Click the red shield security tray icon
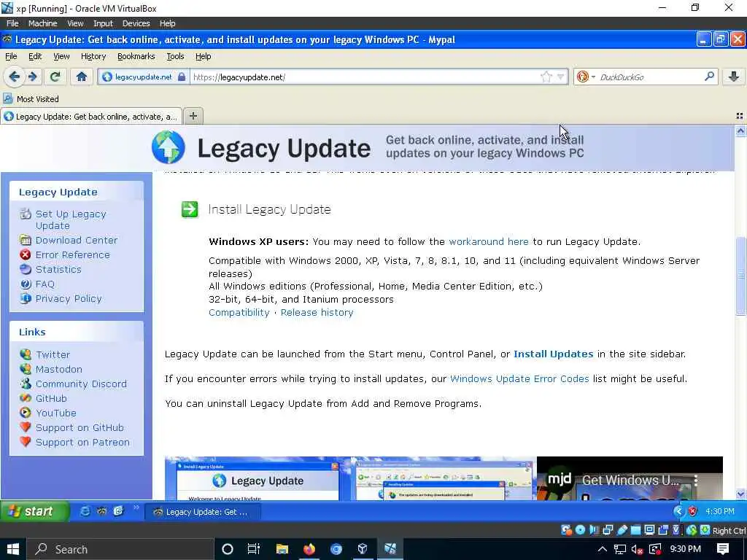 pyautogui.click(x=693, y=511)
